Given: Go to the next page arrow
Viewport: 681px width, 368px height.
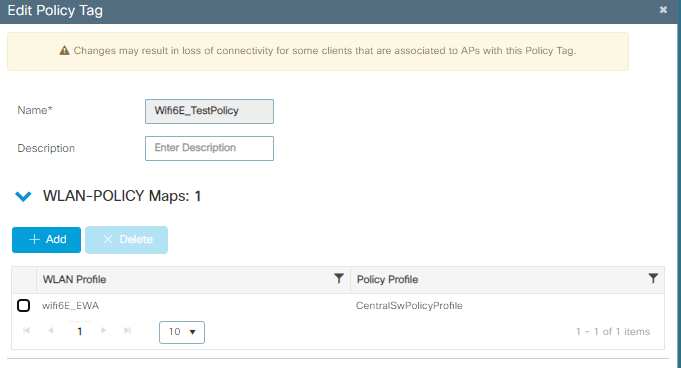Looking at the screenshot, I should click(103, 331).
